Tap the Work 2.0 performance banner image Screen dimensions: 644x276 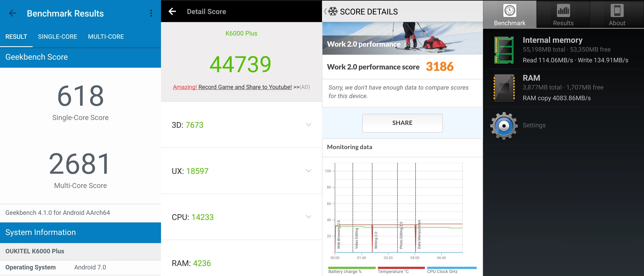tap(402, 38)
